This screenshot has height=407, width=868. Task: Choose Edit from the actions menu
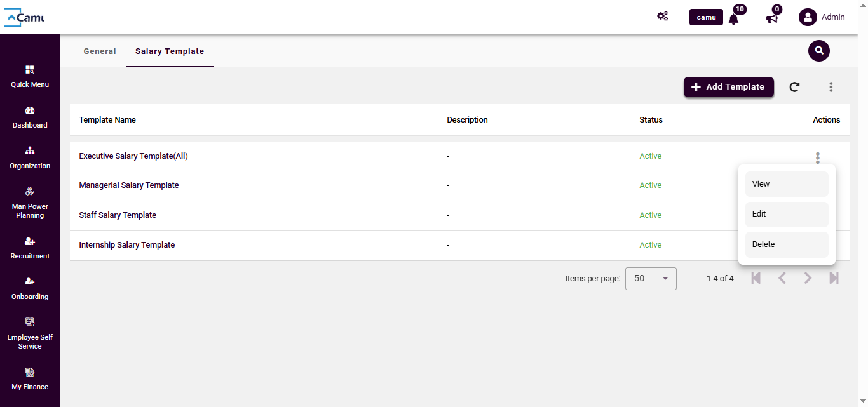click(x=787, y=214)
